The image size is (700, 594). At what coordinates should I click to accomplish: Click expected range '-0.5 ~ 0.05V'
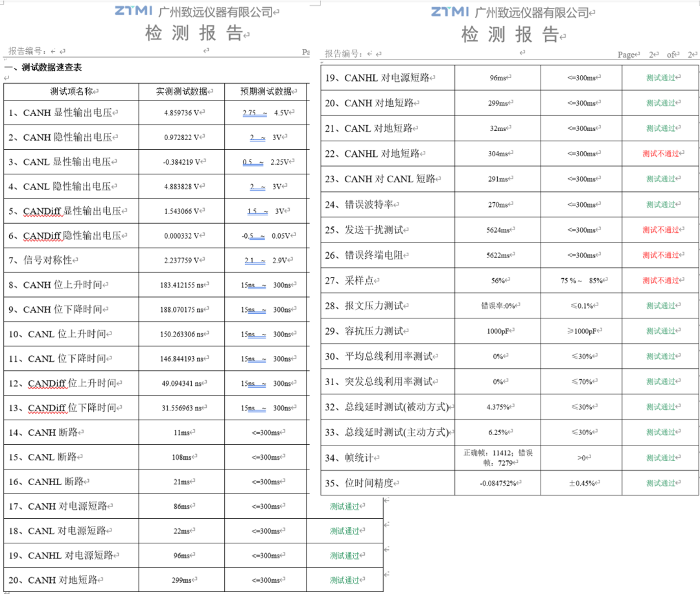[x=266, y=236]
